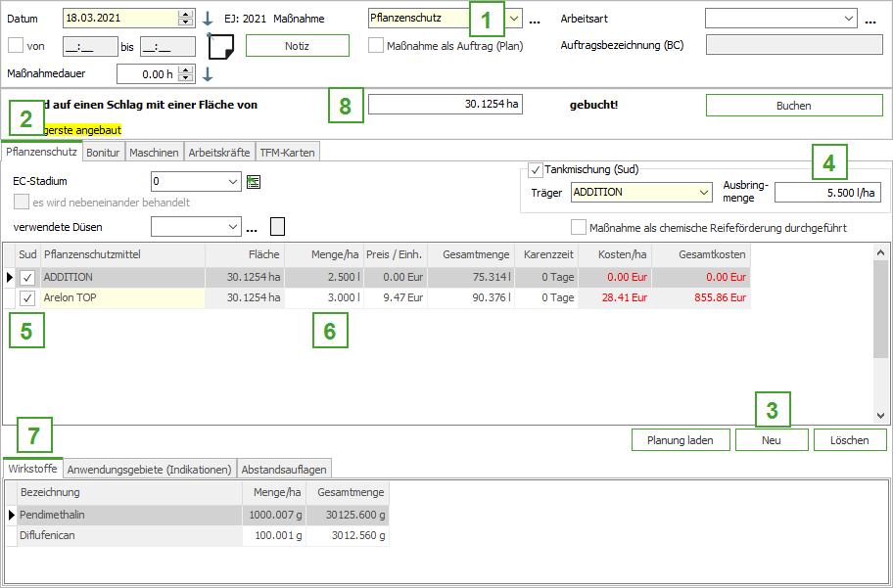Viewport: 893px width, 588px height.
Task: Increase the Datum with spinner up arrow
Action: [x=186, y=14]
